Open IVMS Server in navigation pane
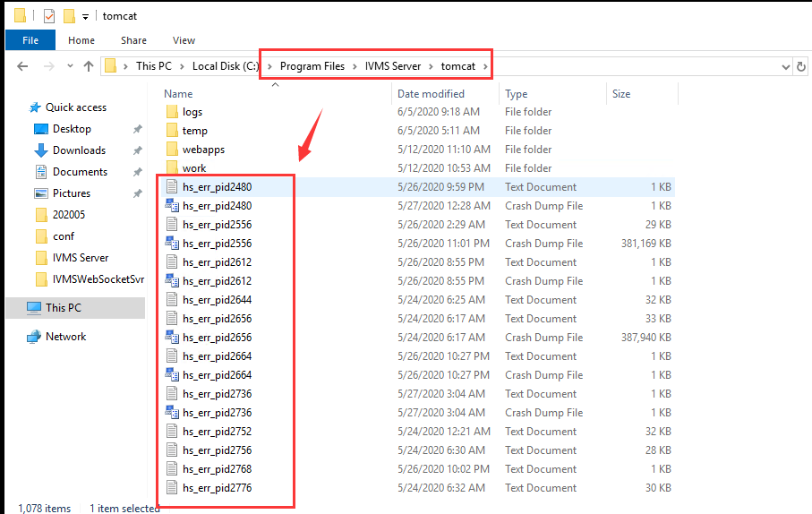812x514 pixels. (x=81, y=258)
